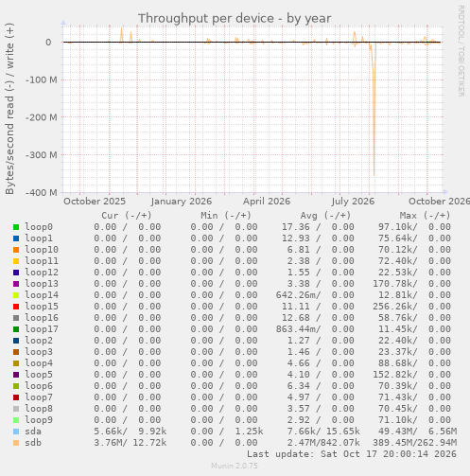Select the loop8 legend label

point(39,409)
